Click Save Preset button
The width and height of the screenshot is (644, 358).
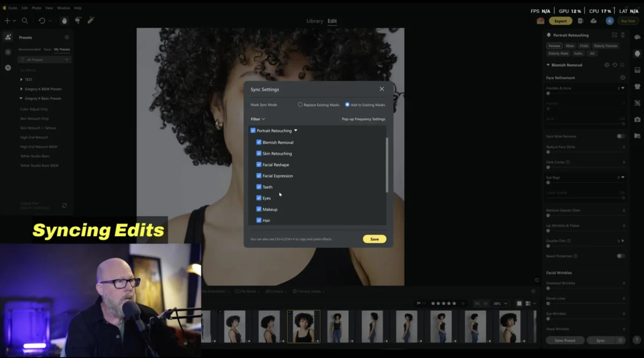565,340
